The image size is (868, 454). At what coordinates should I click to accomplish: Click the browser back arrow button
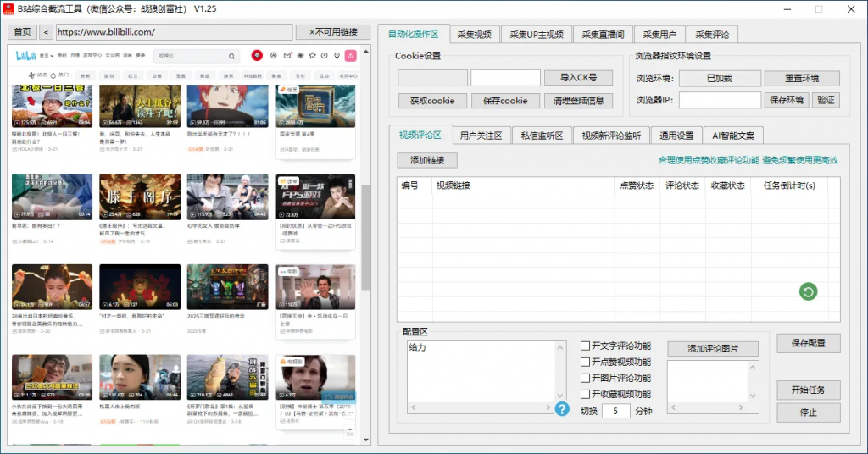[x=46, y=32]
